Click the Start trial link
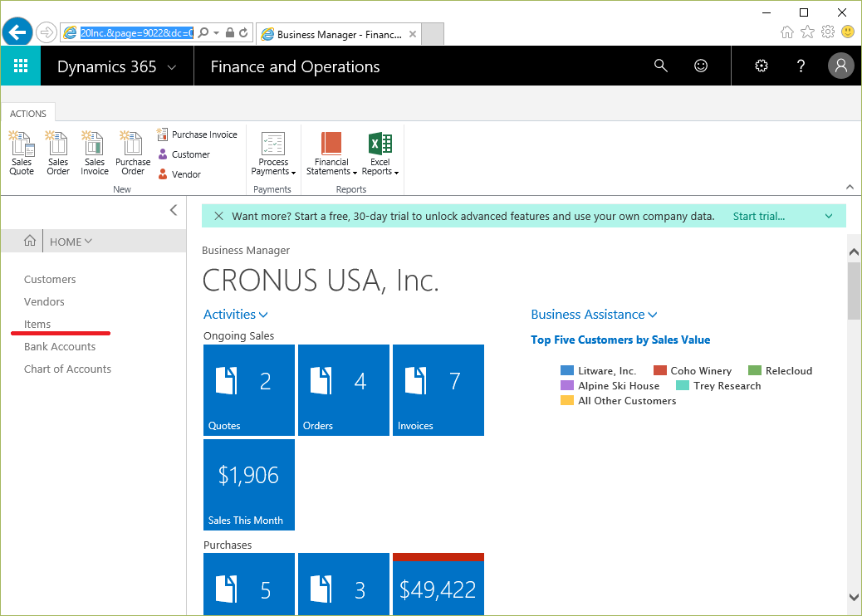The height and width of the screenshot is (616, 862). pos(758,217)
